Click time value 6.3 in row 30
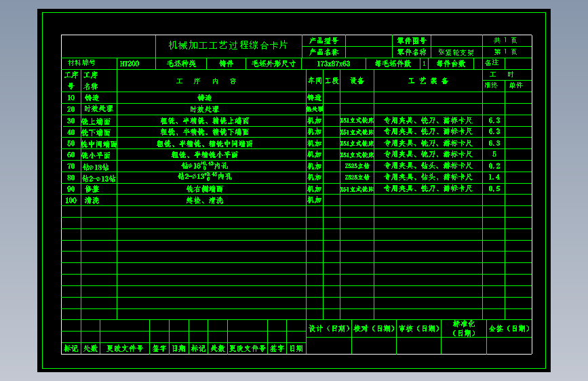Viewport: 588px width, 381px height. coord(494,121)
